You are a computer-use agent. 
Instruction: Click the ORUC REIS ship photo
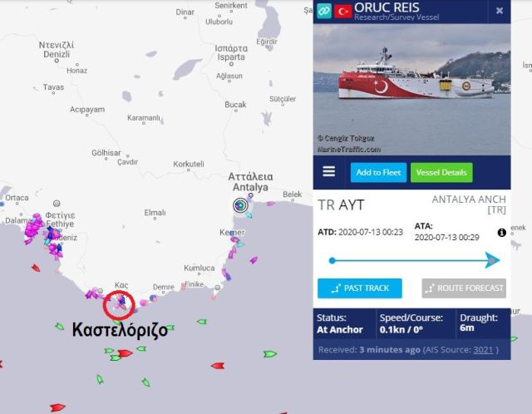click(x=412, y=90)
